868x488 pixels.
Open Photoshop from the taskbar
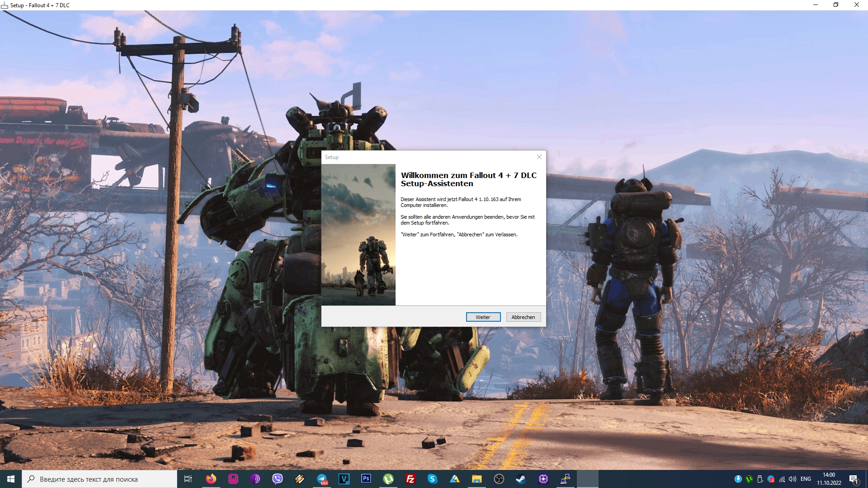(x=366, y=479)
